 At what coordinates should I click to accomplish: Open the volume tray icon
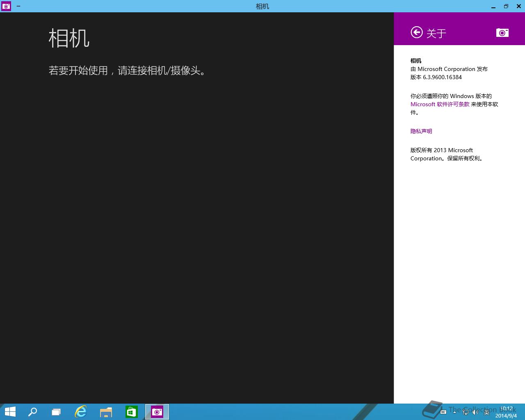(x=476, y=412)
